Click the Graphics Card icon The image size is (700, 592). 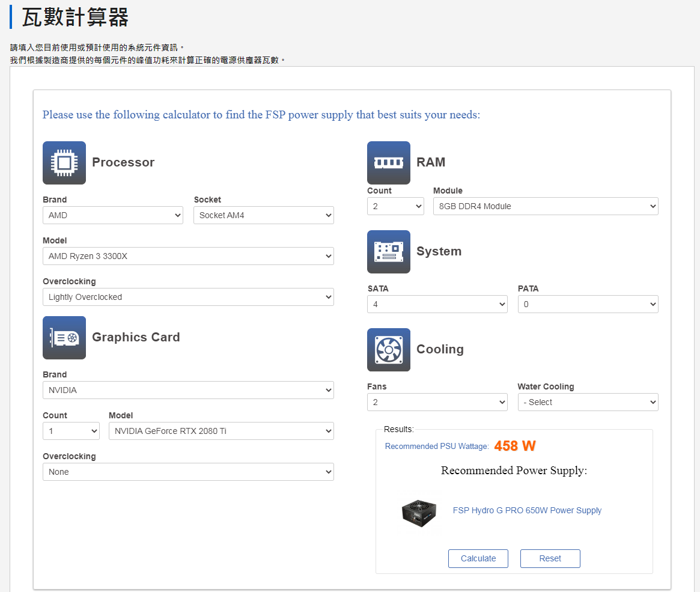click(x=64, y=338)
